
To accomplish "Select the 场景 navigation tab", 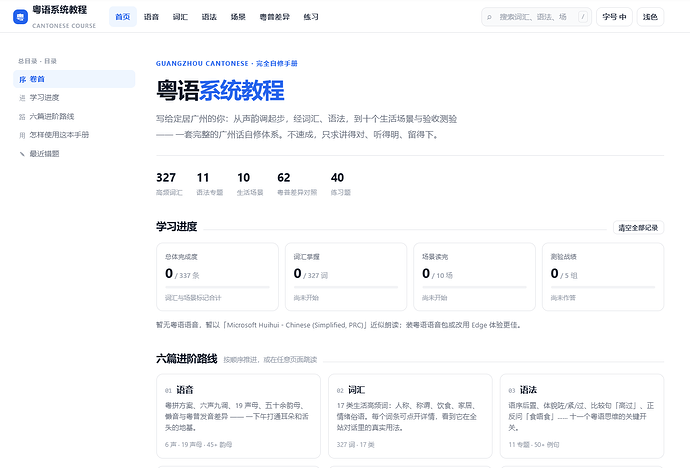I will pyautogui.click(x=238, y=17).
